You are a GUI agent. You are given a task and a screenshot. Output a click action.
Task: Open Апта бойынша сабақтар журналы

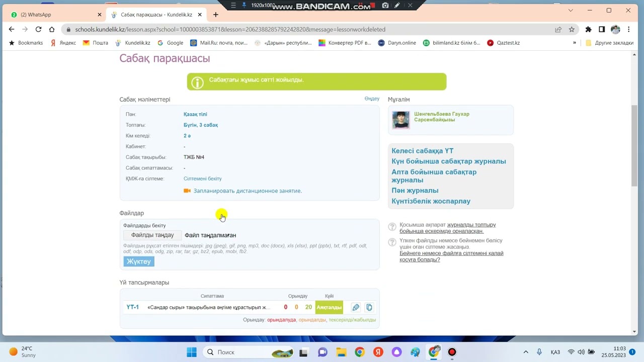pyautogui.click(x=434, y=176)
